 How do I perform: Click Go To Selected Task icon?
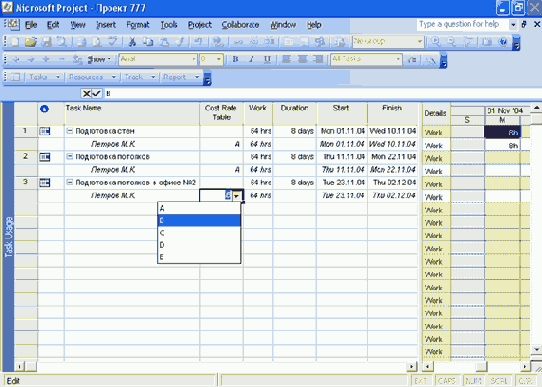(468, 42)
